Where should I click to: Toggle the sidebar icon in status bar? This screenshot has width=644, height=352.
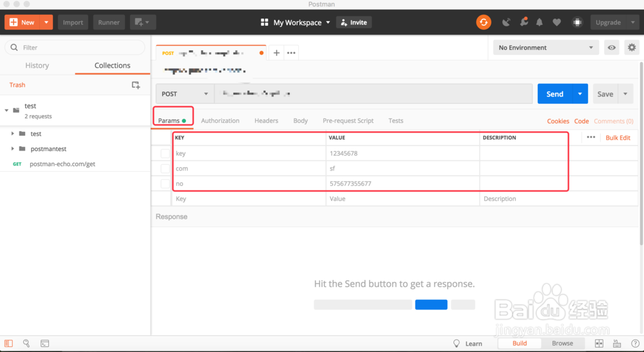pos(8,344)
